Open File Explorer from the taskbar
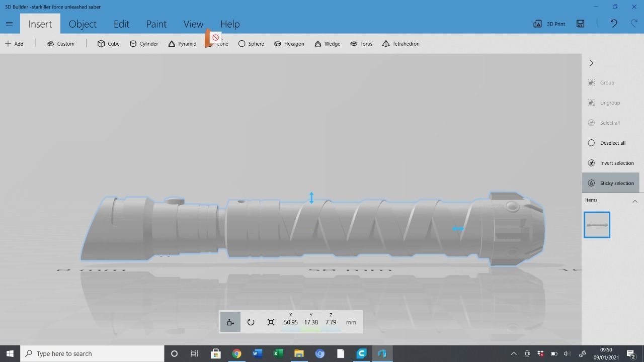 [299, 353]
